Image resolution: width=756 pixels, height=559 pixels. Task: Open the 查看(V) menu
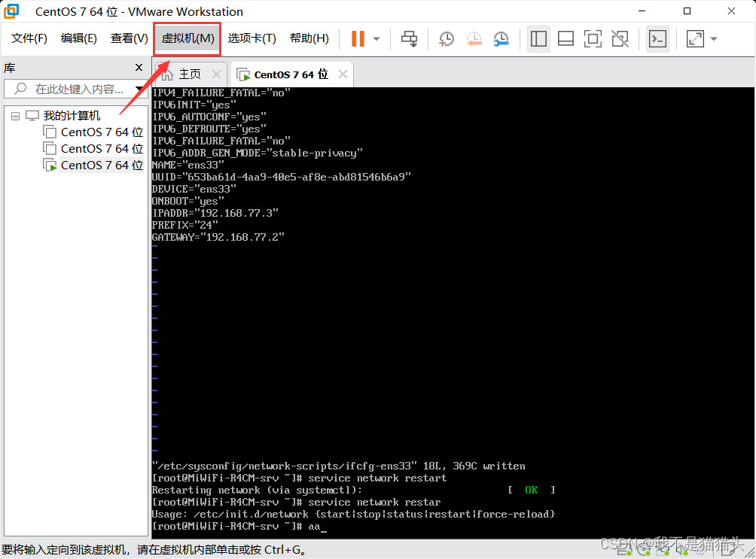[129, 38]
